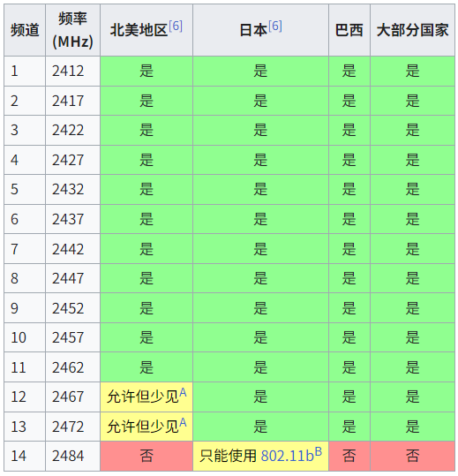Click frequency cell 2417

point(72,101)
